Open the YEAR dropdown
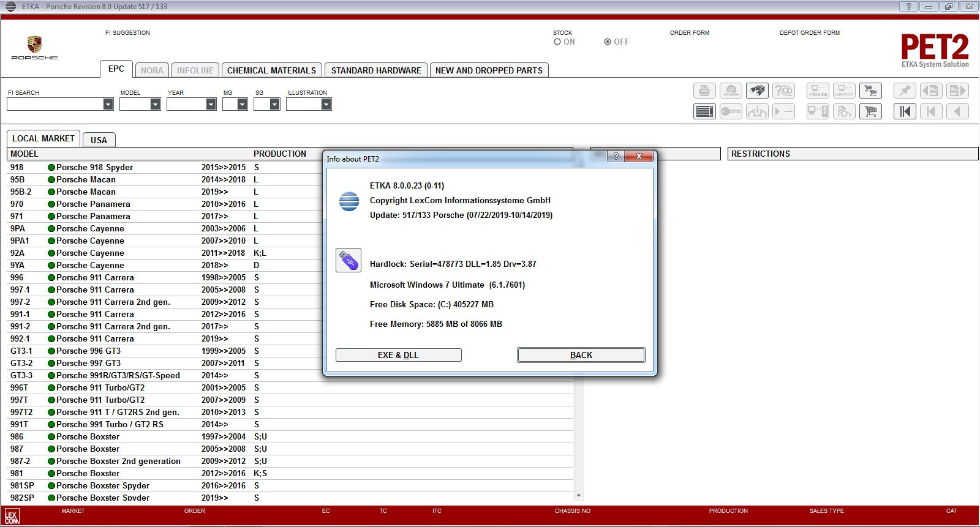The image size is (980, 527). point(211,105)
